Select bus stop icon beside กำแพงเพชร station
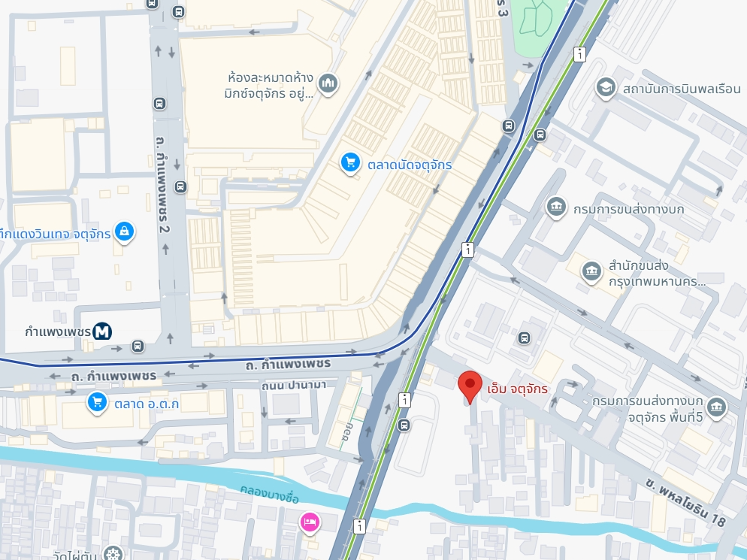Viewport: 747px width, 560px height. (x=138, y=346)
